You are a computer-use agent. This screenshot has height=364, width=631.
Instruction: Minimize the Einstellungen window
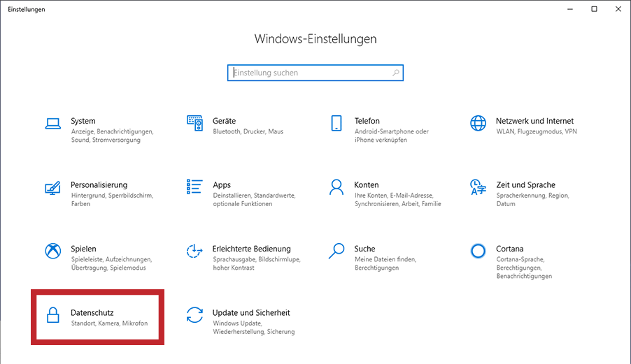point(570,9)
